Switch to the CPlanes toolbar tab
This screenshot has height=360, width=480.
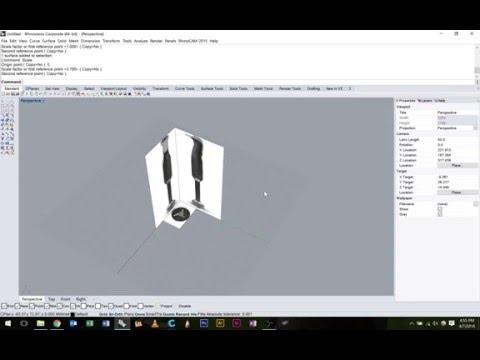[32, 89]
